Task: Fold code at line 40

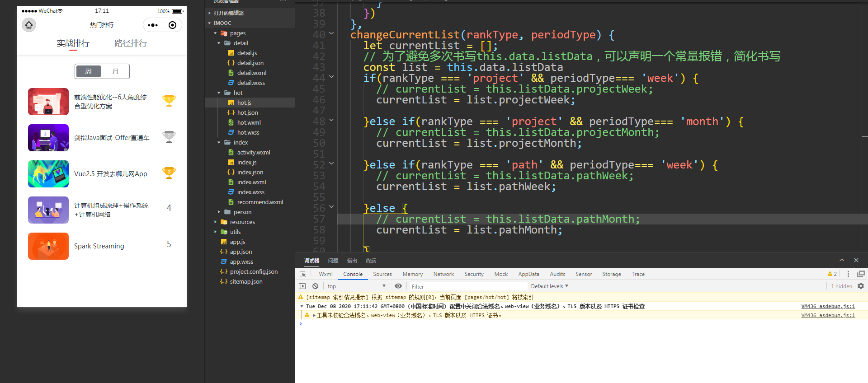Action: coord(331,33)
